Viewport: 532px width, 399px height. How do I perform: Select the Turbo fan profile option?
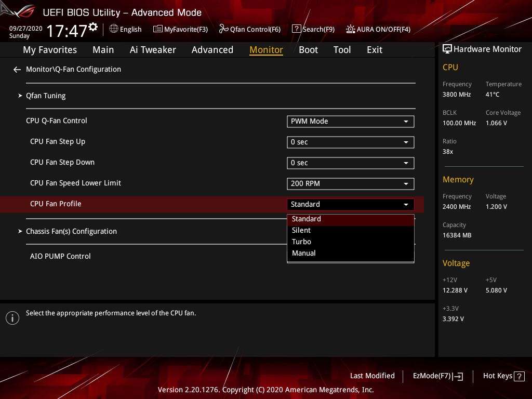pyautogui.click(x=351, y=242)
